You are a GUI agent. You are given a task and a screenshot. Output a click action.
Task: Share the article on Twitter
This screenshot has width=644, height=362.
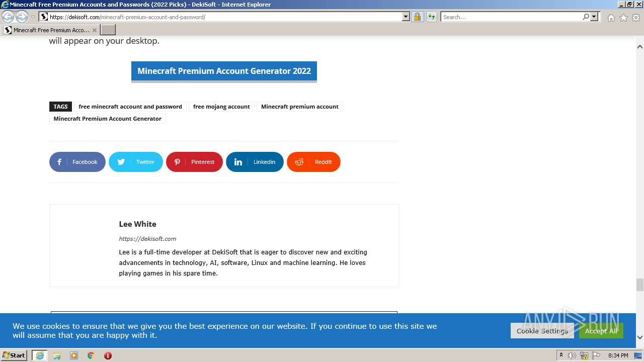[136, 162]
